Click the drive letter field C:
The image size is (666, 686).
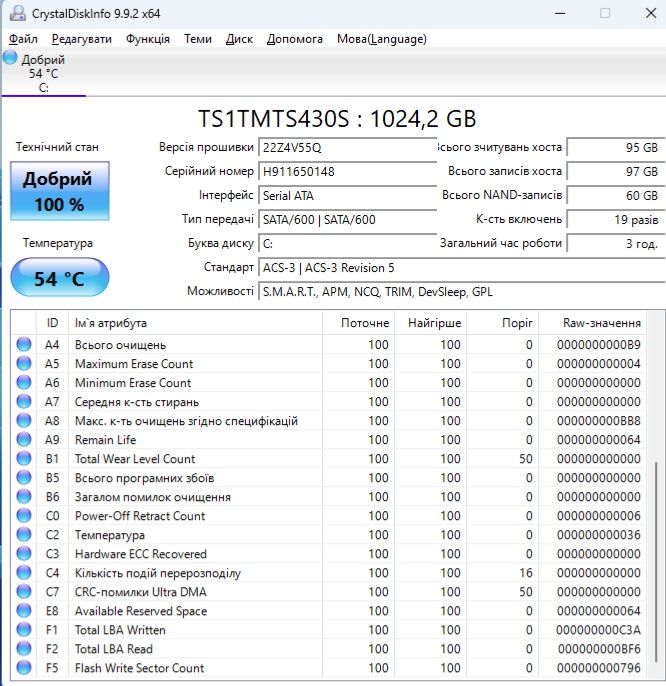coord(348,244)
